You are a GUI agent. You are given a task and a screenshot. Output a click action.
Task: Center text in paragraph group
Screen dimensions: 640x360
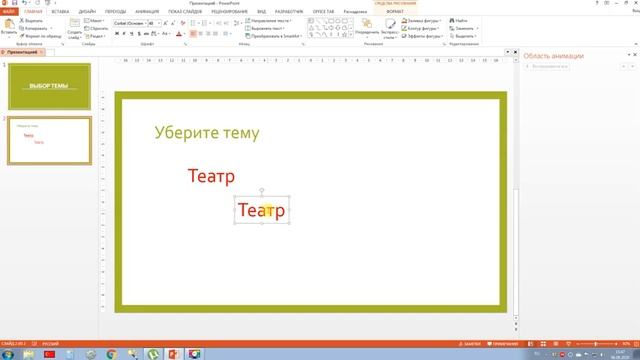click(201, 33)
